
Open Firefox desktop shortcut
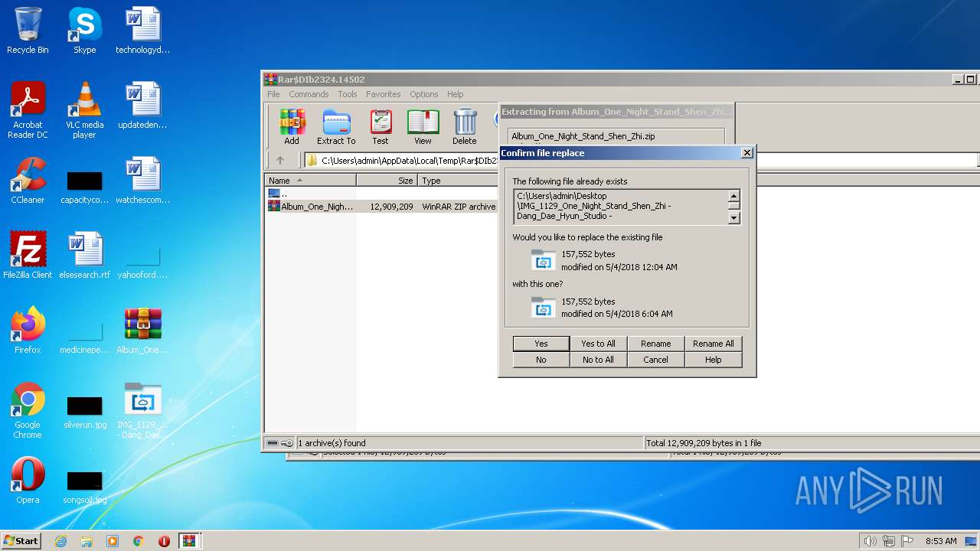(28, 331)
